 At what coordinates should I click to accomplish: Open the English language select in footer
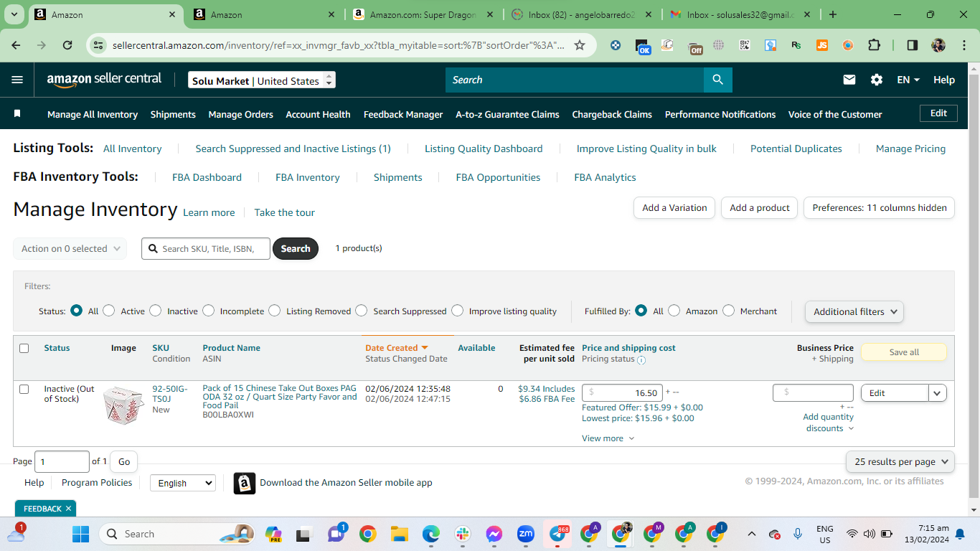point(183,483)
